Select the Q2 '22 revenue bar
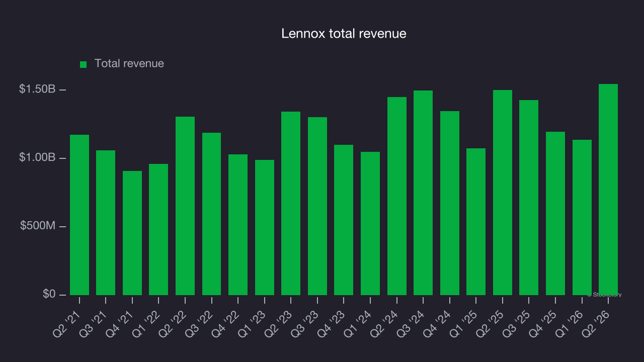Viewport: 644px width, 362px height. pyautogui.click(x=185, y=206)
